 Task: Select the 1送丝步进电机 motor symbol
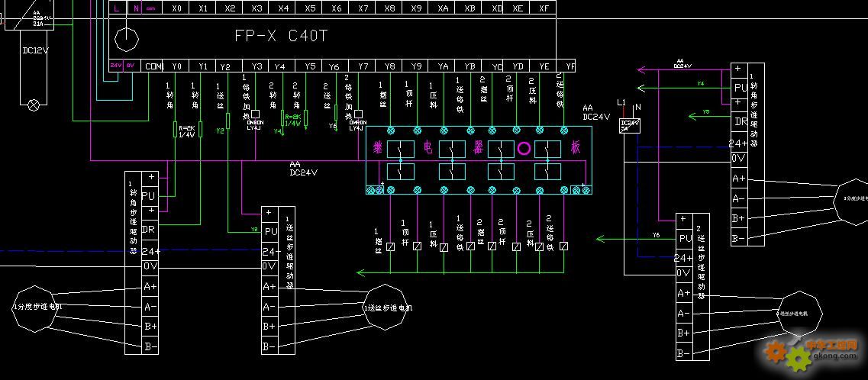(x=387, y=308)
